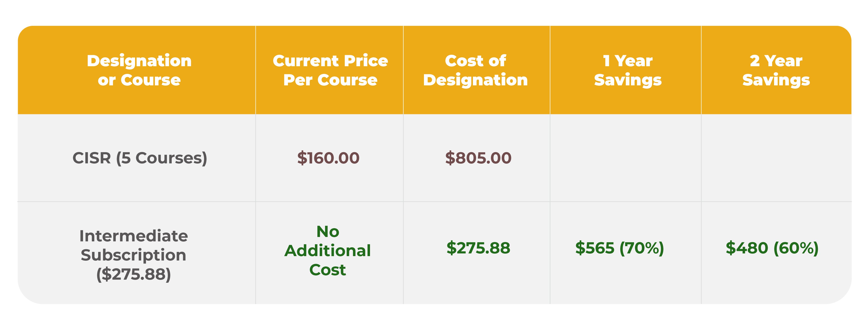Select the '1 Year Savings' column header
Screen dimensions: 868x321
(628, 70)
